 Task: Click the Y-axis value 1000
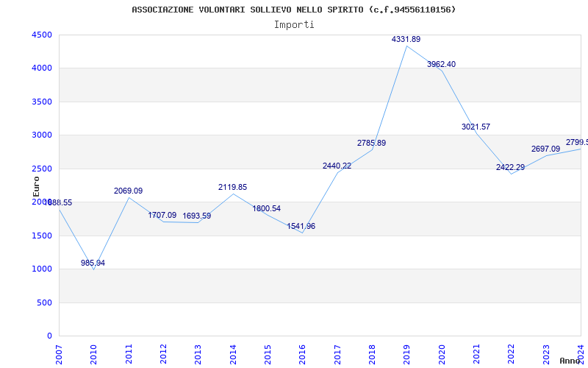[x=42, y=269]
